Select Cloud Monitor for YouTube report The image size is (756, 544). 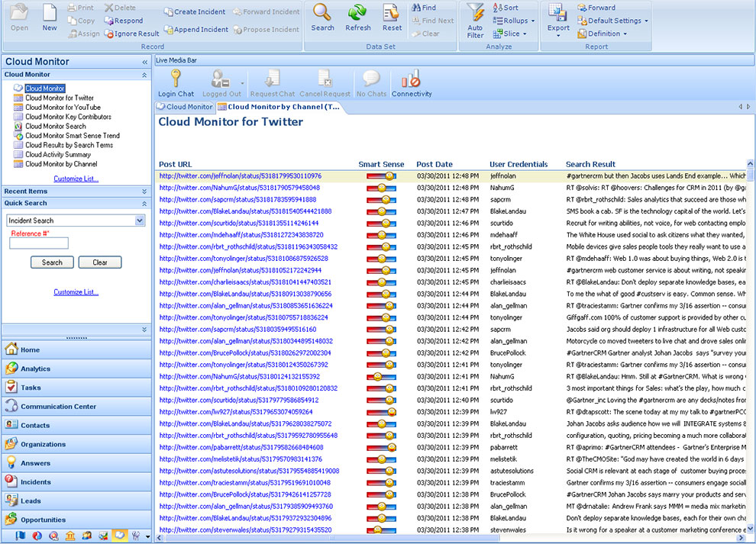[x=63, y=108]
